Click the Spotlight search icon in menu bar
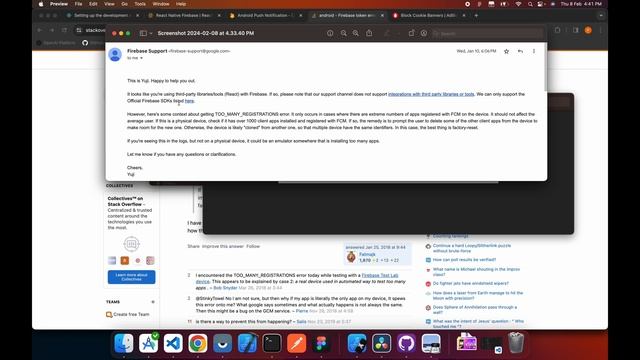640x360 pixels. click(x=530, y=4)
